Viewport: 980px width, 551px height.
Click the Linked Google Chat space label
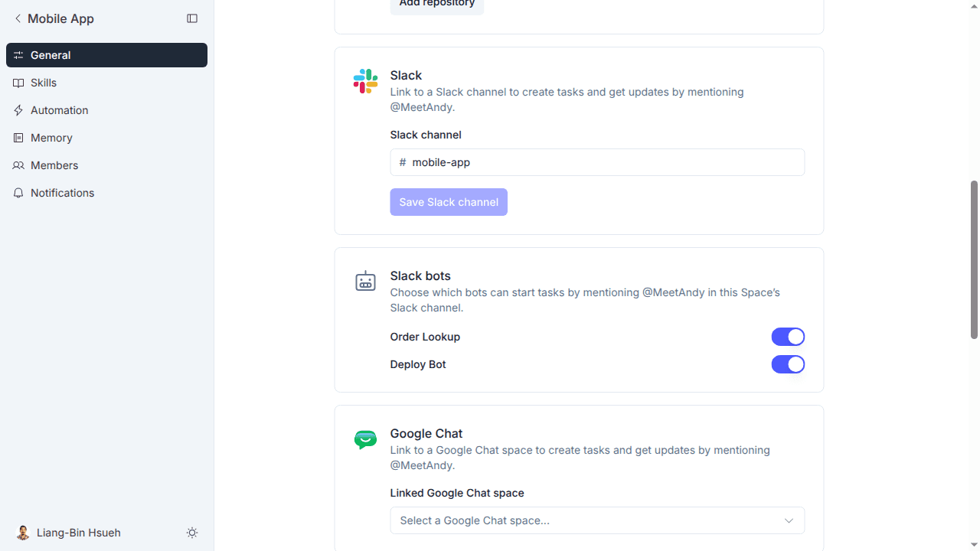tap(457, 493)
